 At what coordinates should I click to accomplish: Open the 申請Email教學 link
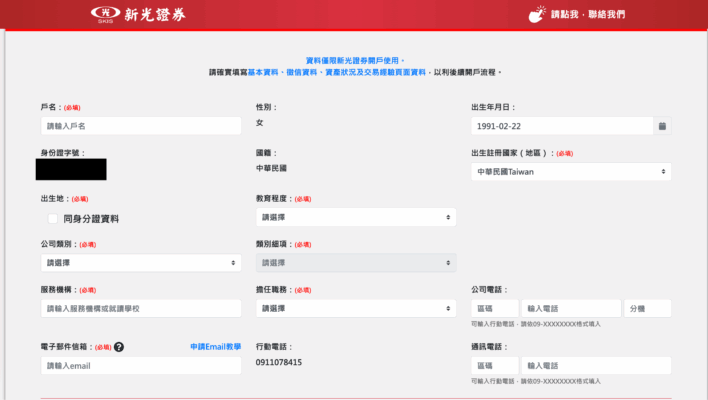[215, 347]
